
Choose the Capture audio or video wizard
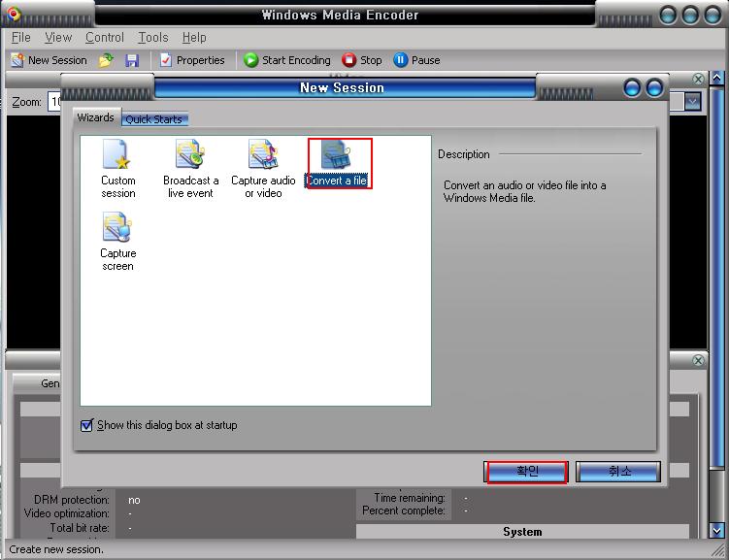tap(263, 169)
